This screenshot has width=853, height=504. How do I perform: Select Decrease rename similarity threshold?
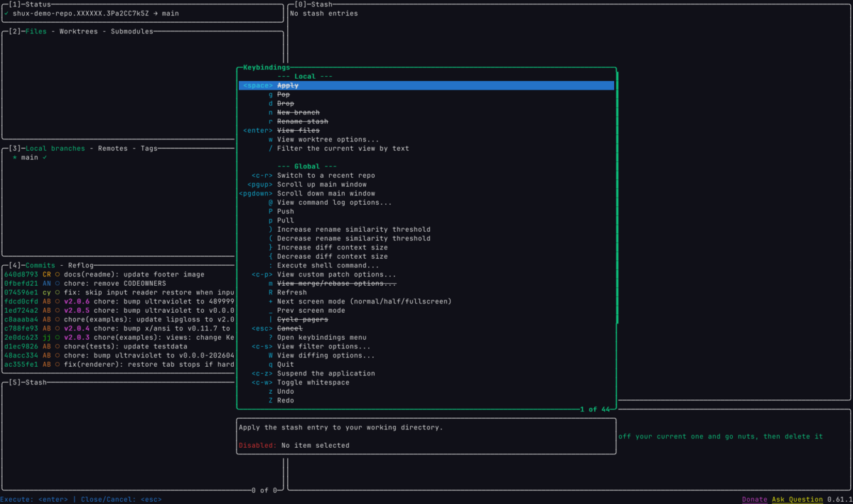[426, 239]
